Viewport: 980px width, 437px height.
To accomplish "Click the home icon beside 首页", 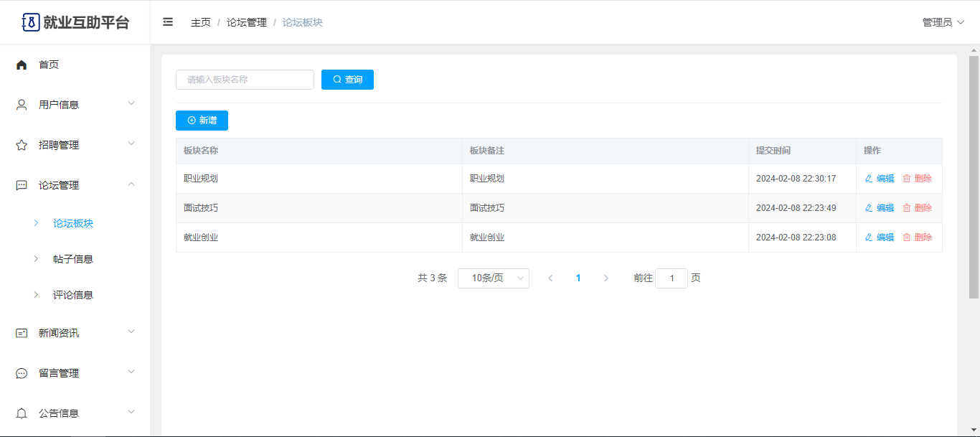I will [22, 65].
